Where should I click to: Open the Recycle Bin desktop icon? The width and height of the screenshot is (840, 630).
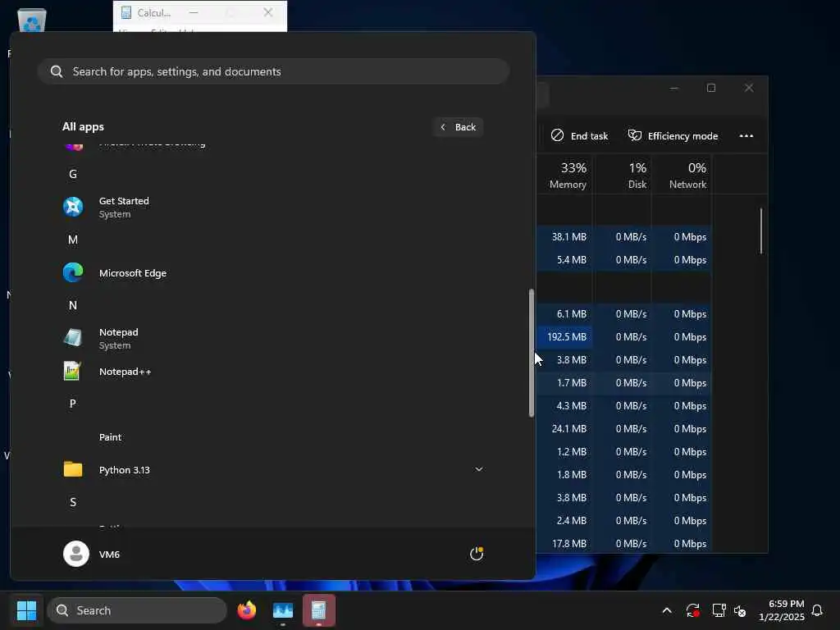(32, 21)
